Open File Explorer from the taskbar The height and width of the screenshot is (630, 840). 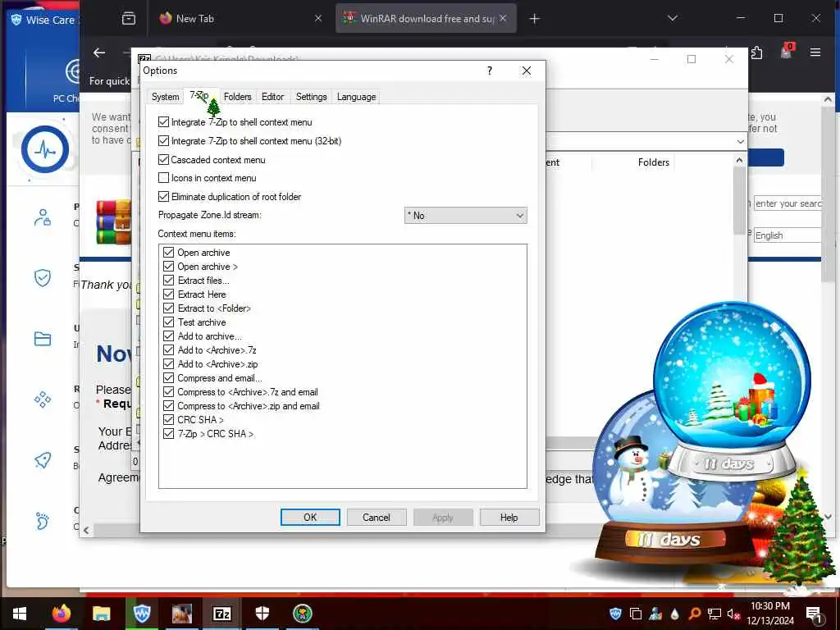pyautogui.click(x=101, y=614)
